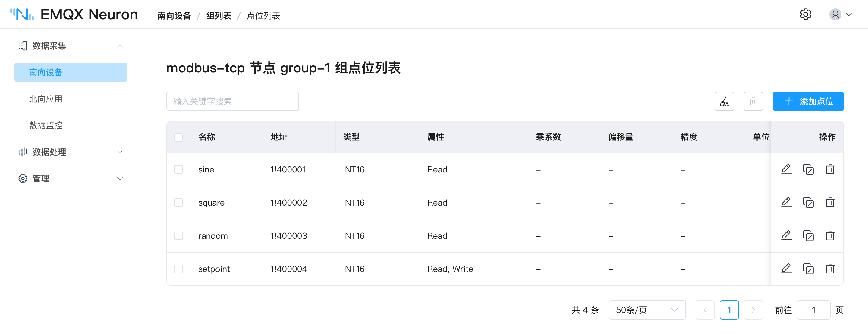Image resolution: width=868 pixels, height=334 pixels.
Task: Click the 点位列表 breadcrumb
Action: pyautogui.click(x=263, y=15)
